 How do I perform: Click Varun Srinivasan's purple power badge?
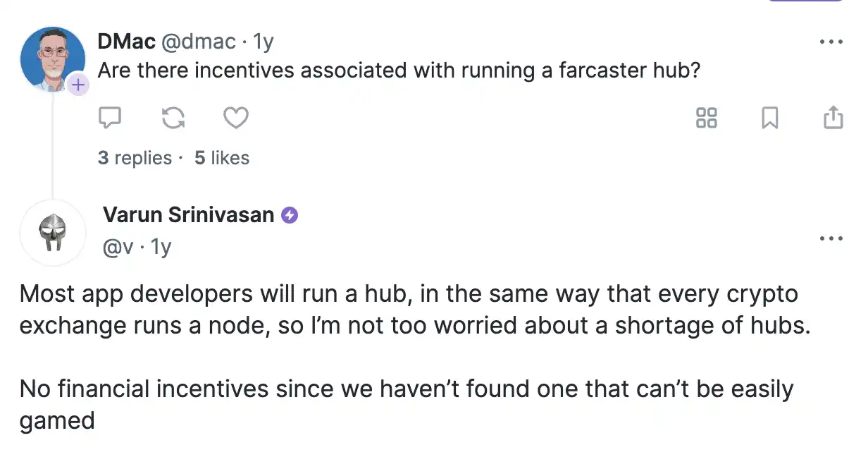coord(290,215)
